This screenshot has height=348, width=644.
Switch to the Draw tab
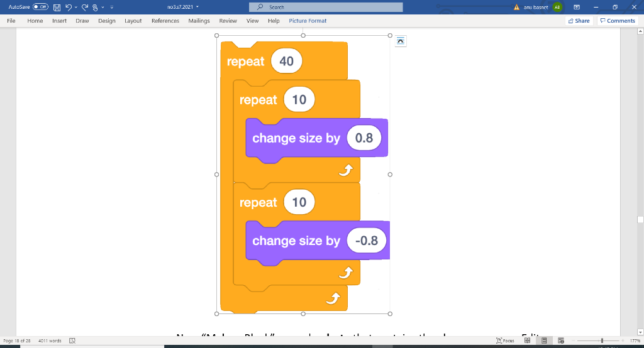coord(82,21)
